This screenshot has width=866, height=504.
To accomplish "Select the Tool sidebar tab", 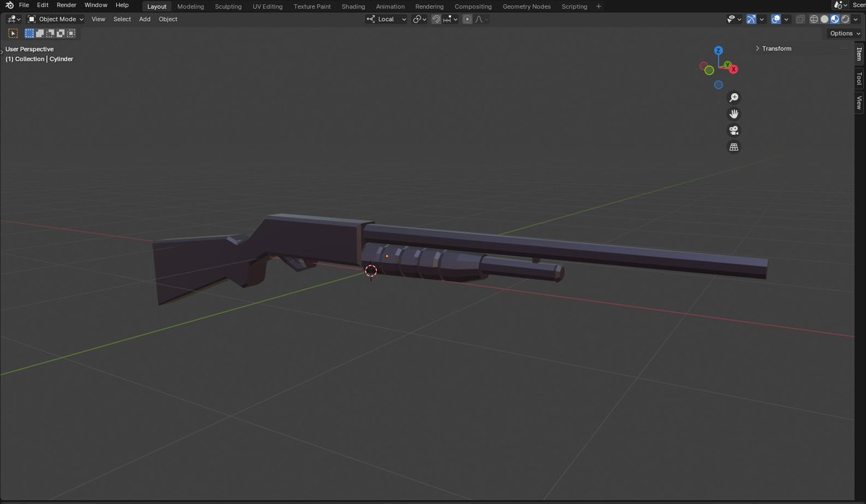I will (x=859, y=78).
